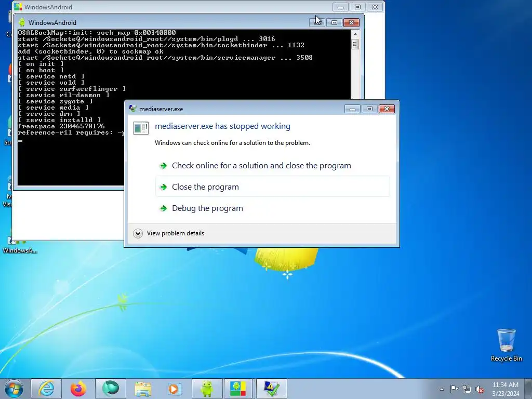Open Firefox from the taskbar
This screenshot has height=399, width=532.
pyautogui.click(x=78, y=389)
